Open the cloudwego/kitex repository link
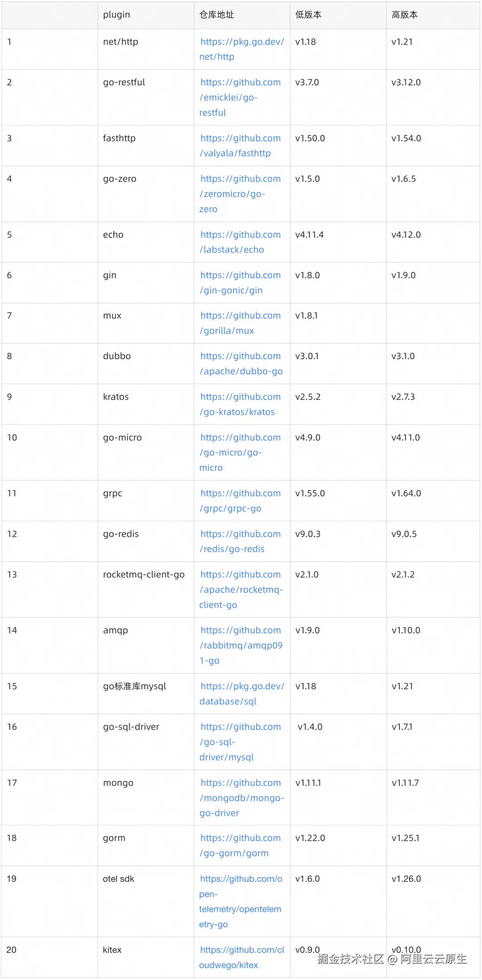Screen dimensions: 482x980 point(241,957)
